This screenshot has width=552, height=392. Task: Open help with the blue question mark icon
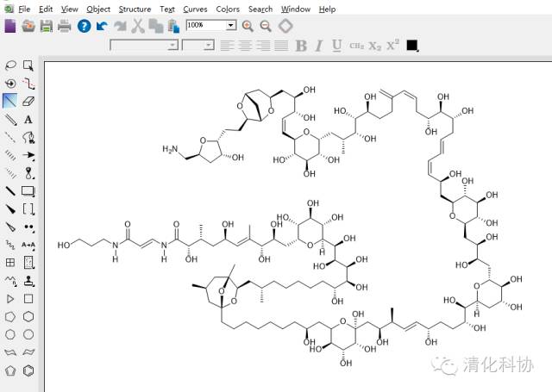point(84,26)
